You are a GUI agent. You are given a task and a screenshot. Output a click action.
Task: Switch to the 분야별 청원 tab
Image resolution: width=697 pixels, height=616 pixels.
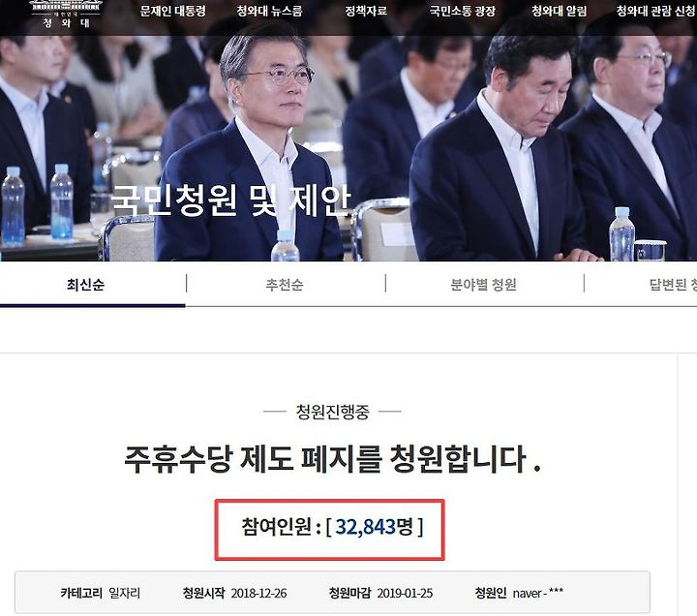pos(483,284)
